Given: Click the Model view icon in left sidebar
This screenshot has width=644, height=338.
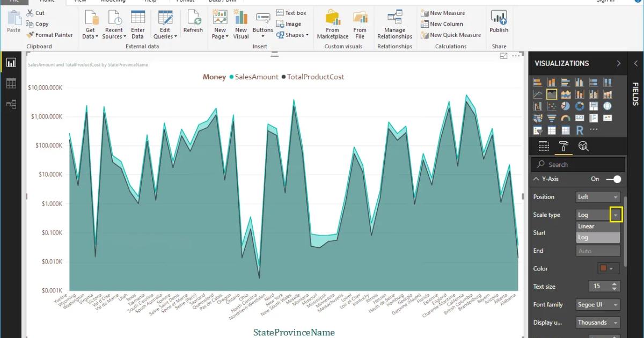Looking at the screenshot, I should pos(11,104).
